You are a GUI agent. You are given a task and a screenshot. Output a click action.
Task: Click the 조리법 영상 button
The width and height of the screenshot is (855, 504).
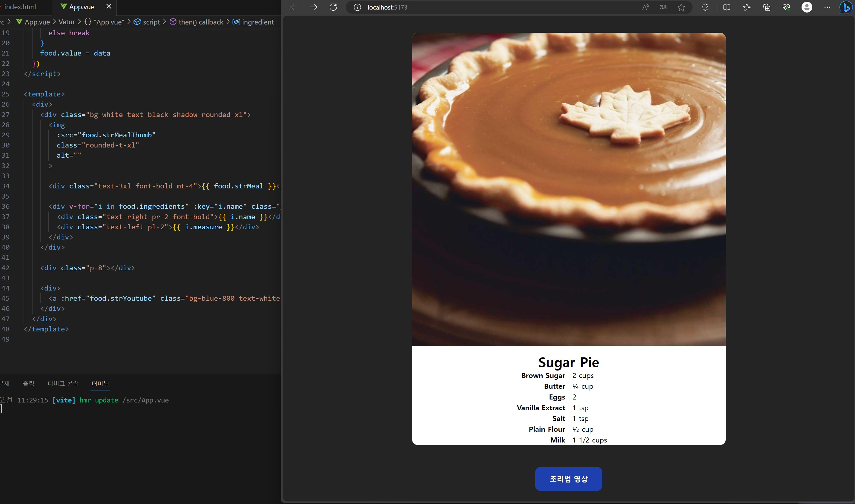568,479
